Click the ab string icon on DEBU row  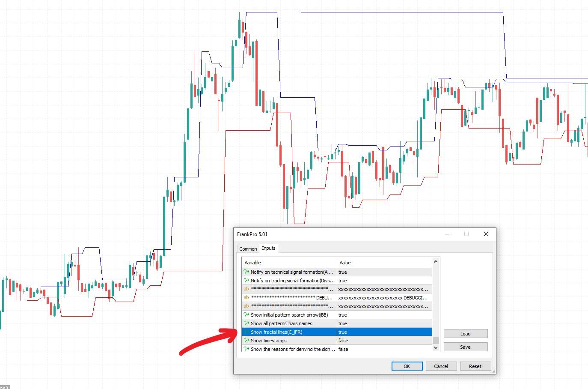click(x=246, y=297)
